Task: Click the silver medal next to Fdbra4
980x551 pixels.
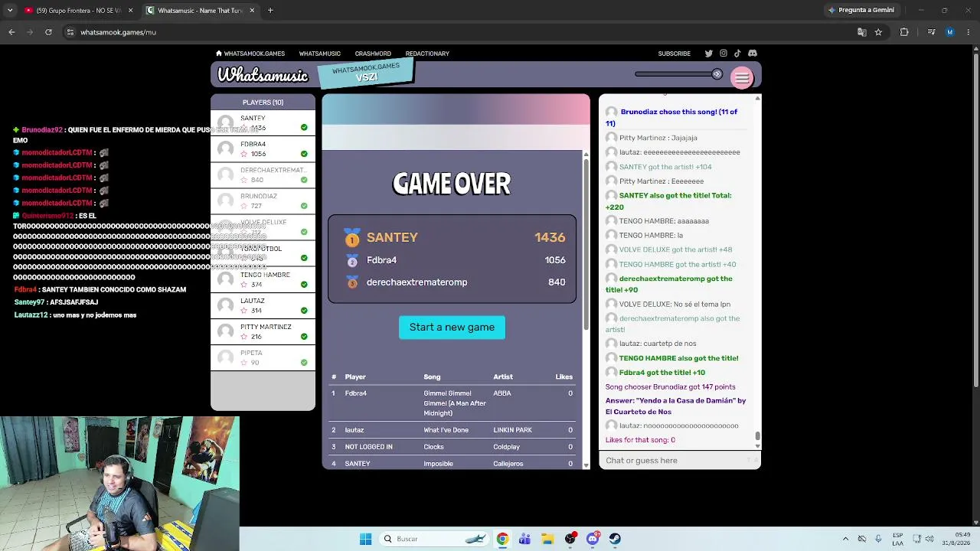Action: point(352,261)
